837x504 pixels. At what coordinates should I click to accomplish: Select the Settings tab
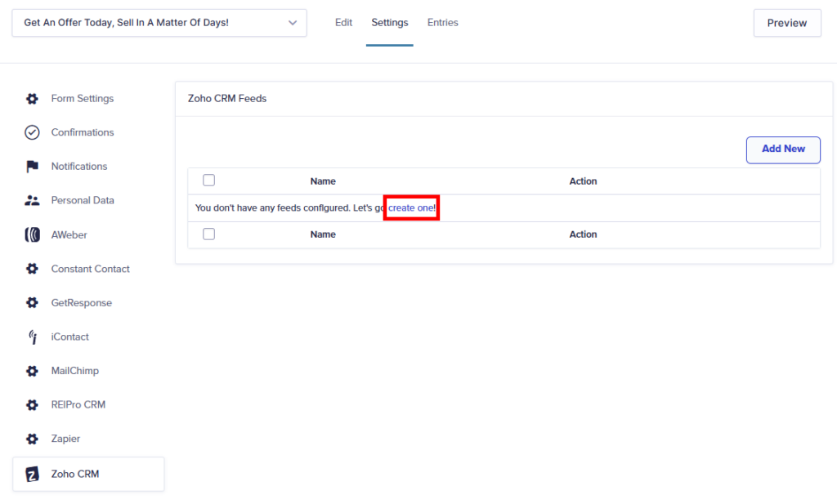pos(390,23)
